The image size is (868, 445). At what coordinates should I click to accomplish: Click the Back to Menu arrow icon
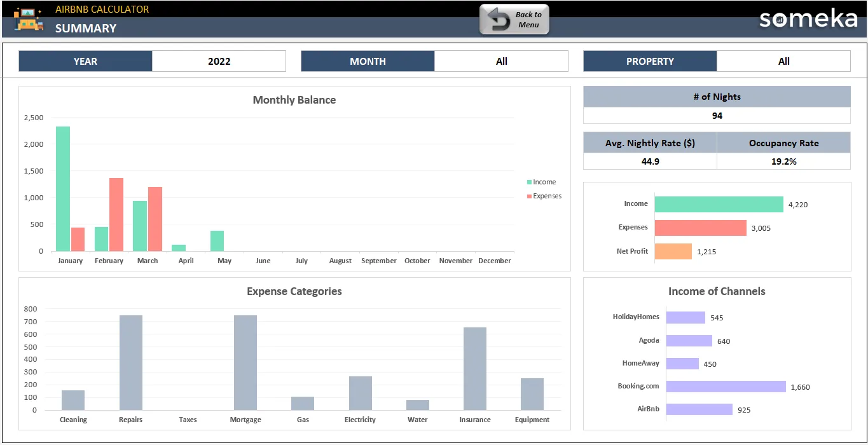(499, 20)
